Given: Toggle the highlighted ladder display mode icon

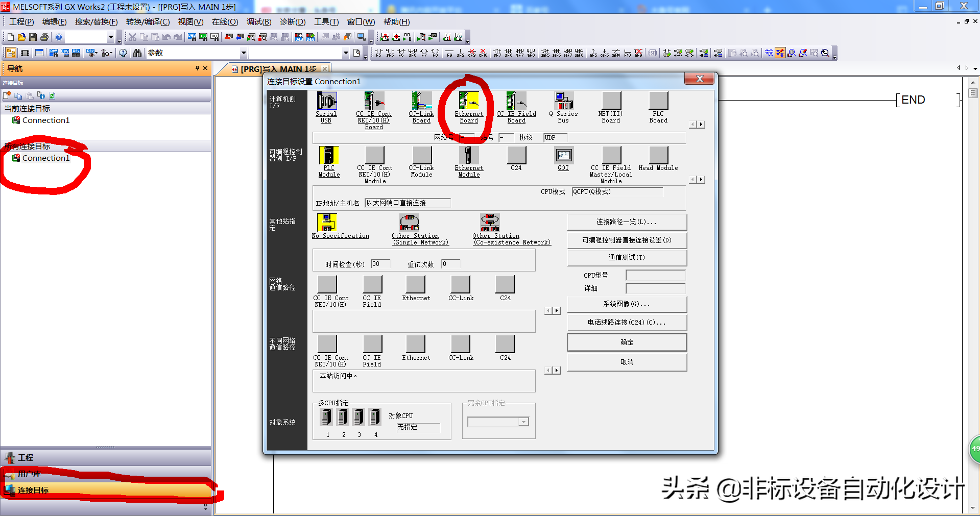Looking at the screenshot, I should (780, 53).
